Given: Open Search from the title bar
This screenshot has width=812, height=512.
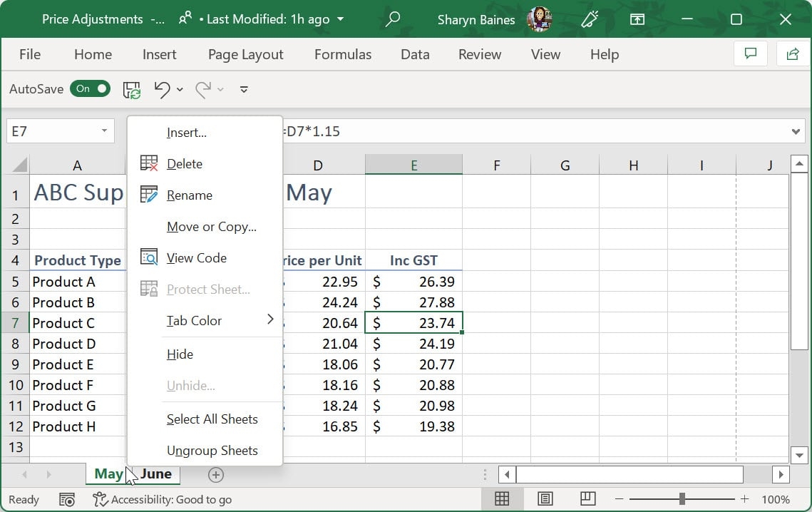Looking at the screenshot, I should (393, 19).
